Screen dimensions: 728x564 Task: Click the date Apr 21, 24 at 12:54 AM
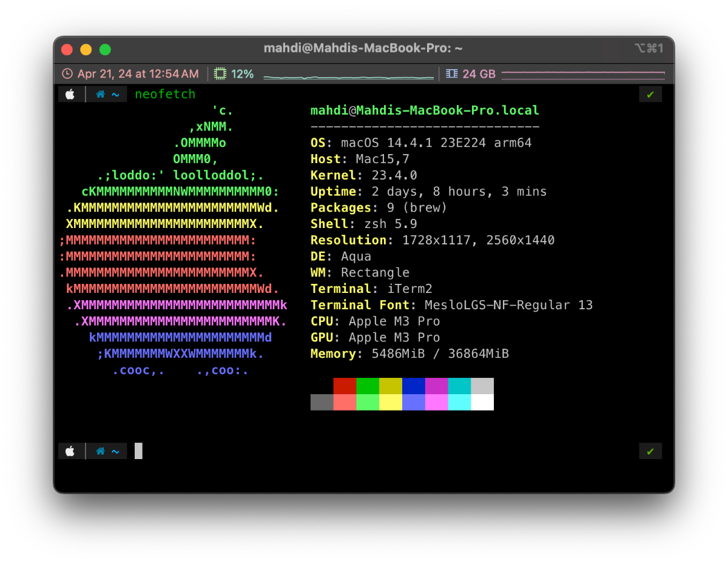click(x=138, y=74)
